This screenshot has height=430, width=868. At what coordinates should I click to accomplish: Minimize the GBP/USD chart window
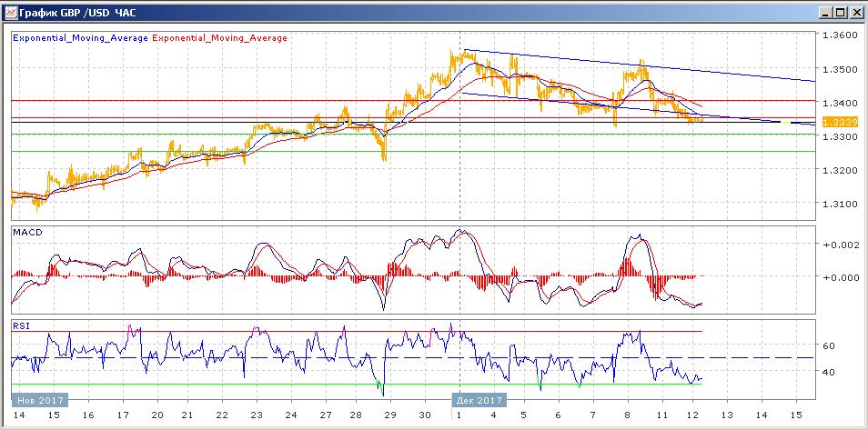(x=826, y=13)
